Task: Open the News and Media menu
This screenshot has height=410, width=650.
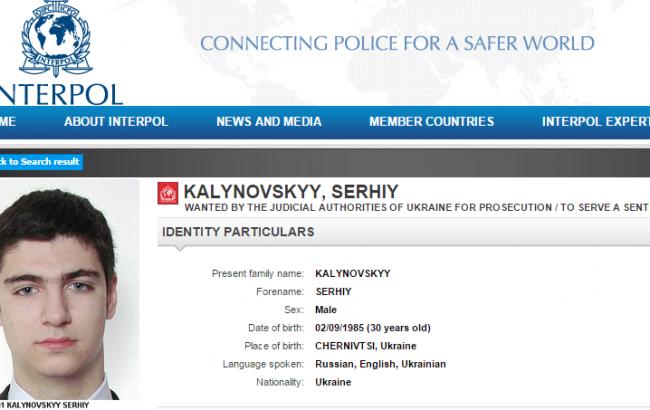Action: click(269, 122)
